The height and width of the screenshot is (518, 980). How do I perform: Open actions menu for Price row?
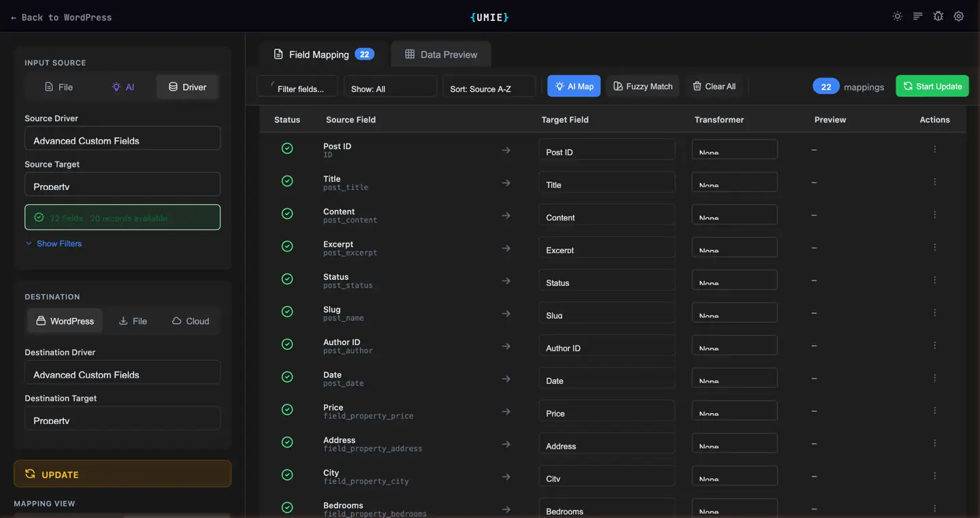[x=934, y=410]
